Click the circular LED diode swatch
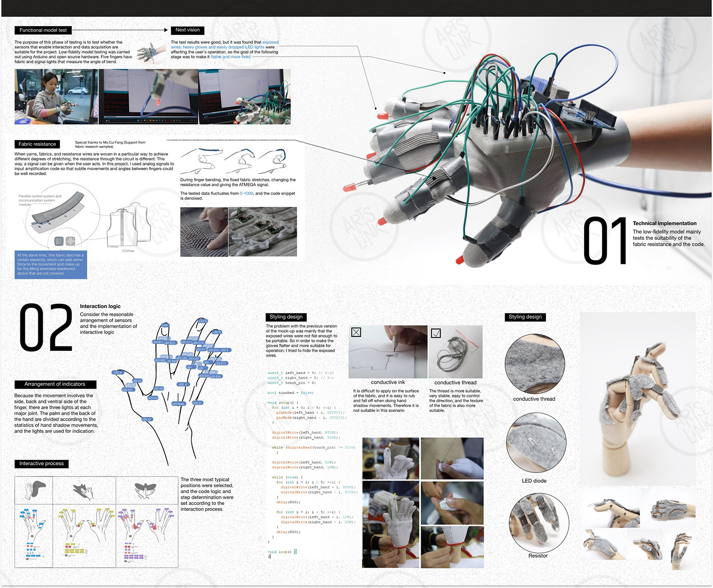 pyautogui.click(x=536, y=443)
